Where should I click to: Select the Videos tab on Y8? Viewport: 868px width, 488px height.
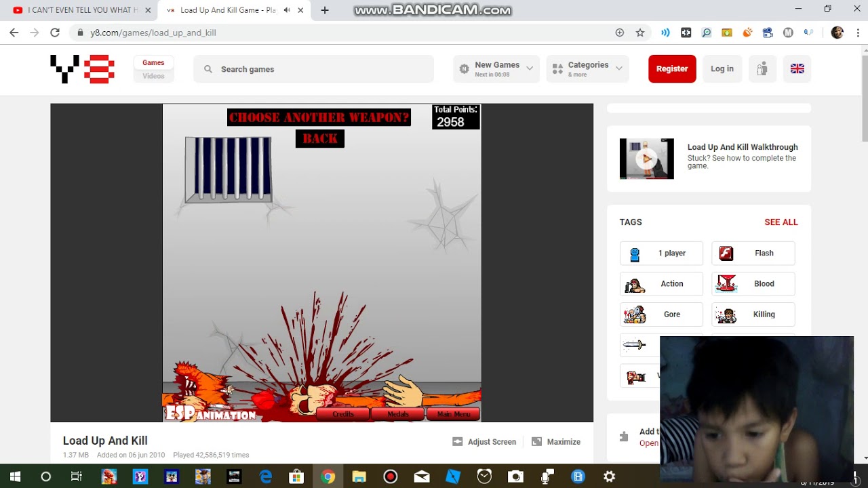153,76
